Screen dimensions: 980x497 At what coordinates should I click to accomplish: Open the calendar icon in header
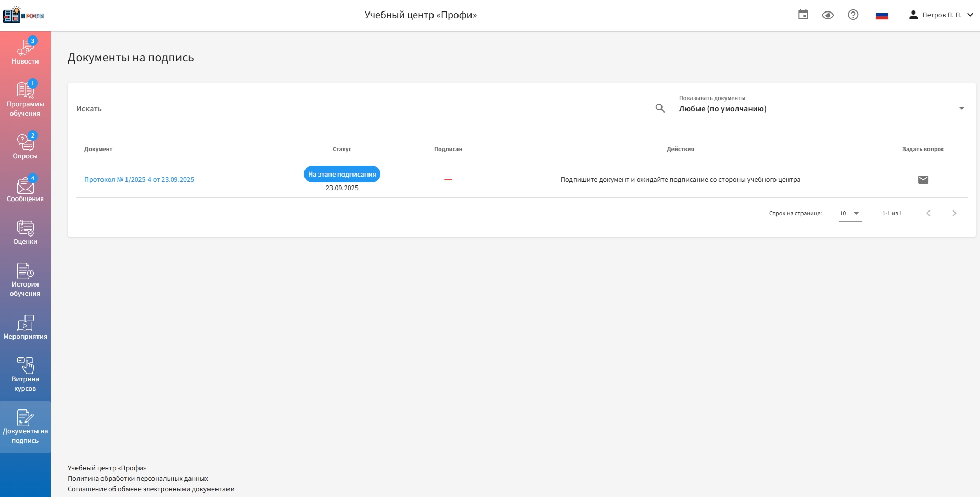pos(803,15)
